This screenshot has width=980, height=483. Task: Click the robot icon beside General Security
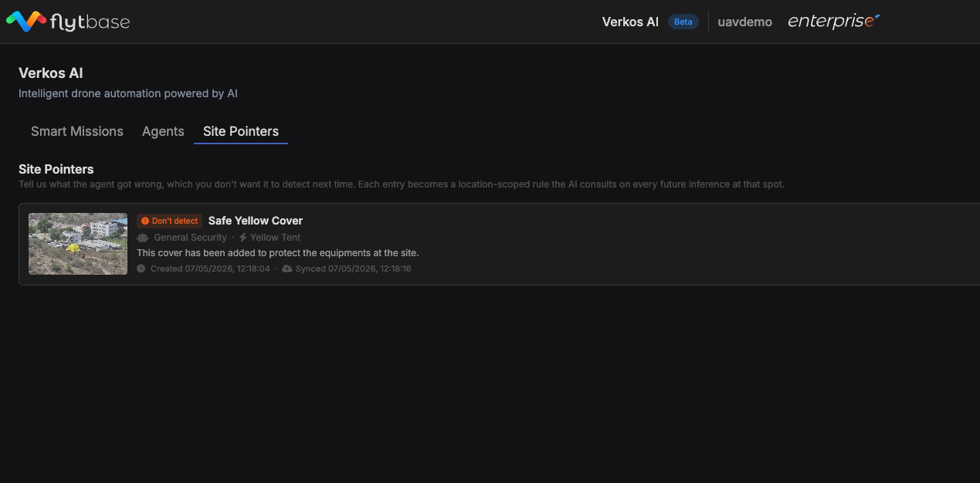(x=142, y=238)
